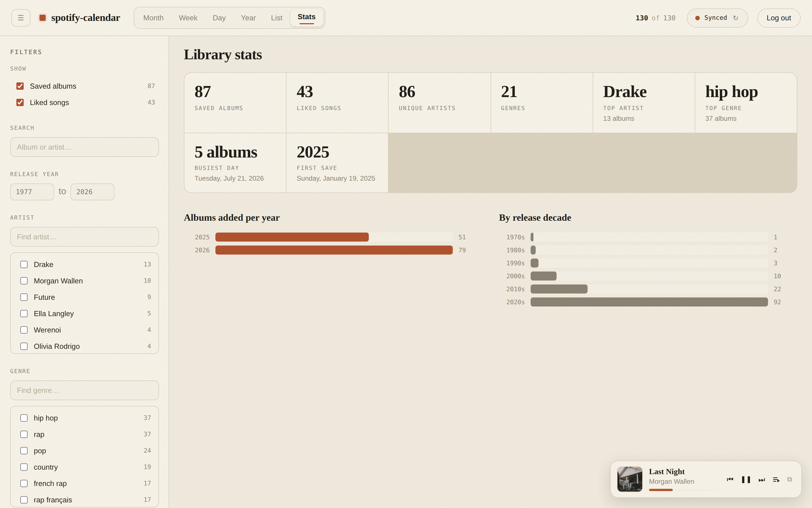This screenshot has height=508, width=812.
Task: Click the 1980s release decade label
Action: coord(515,250)
